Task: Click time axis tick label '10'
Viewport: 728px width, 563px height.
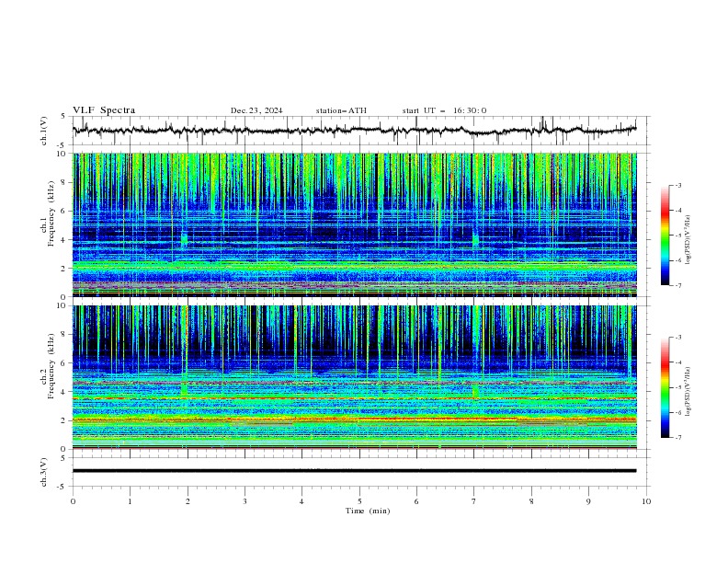Action: [x=646, y=501]
